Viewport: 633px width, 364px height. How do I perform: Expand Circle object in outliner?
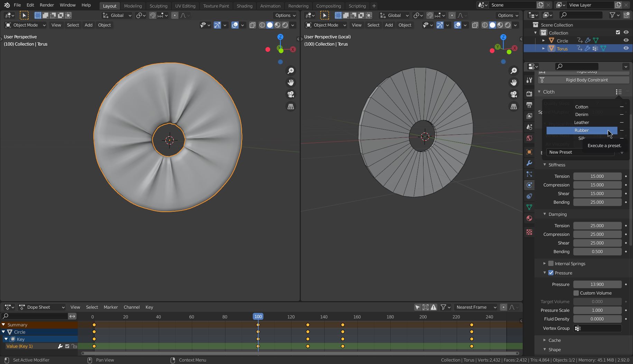[543, 40]
